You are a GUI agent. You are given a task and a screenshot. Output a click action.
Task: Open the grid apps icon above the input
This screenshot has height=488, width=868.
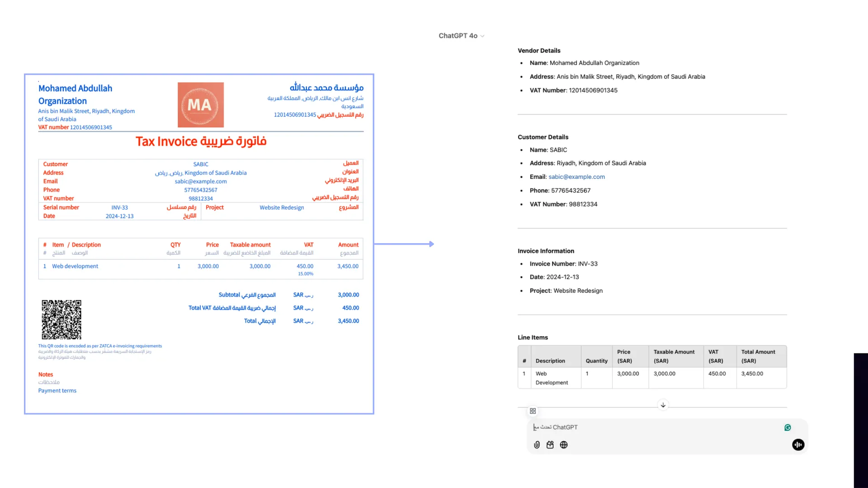point(533,411)
